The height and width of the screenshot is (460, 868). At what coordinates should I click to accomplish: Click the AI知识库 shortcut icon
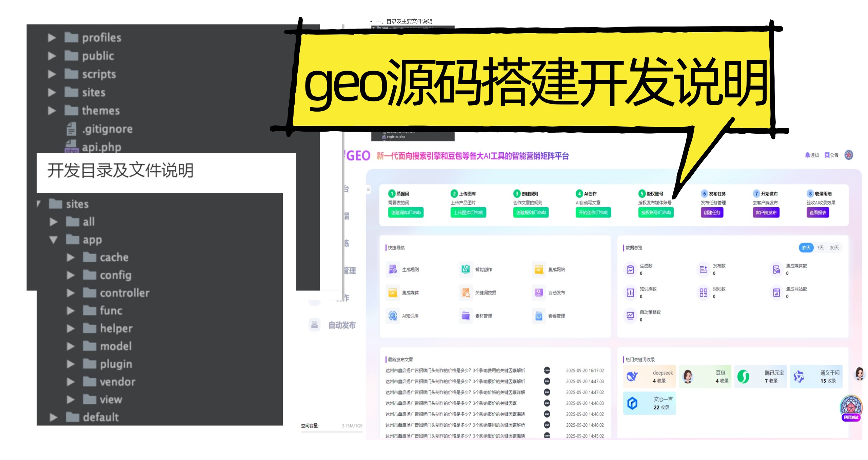tap(393, 316)
